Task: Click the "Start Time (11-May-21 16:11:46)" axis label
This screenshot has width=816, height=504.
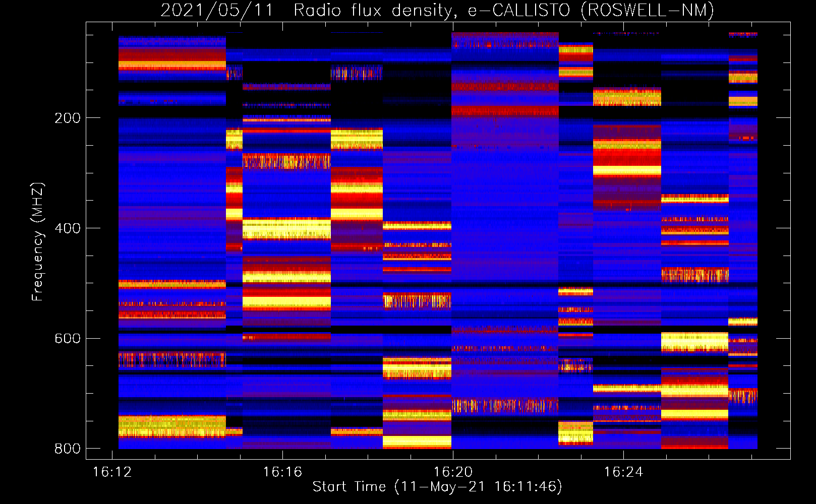Action: coord(437,487)
